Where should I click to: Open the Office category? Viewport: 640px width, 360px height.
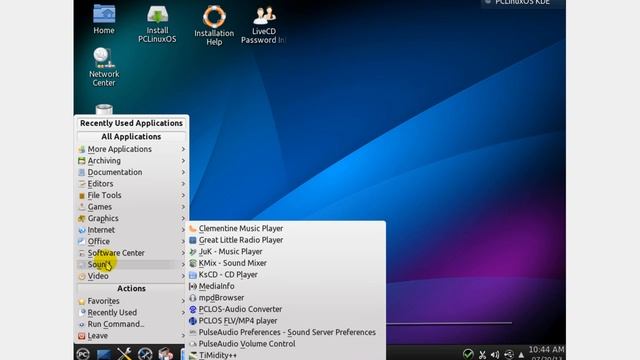pyautogui.click(x=131, y=242)
